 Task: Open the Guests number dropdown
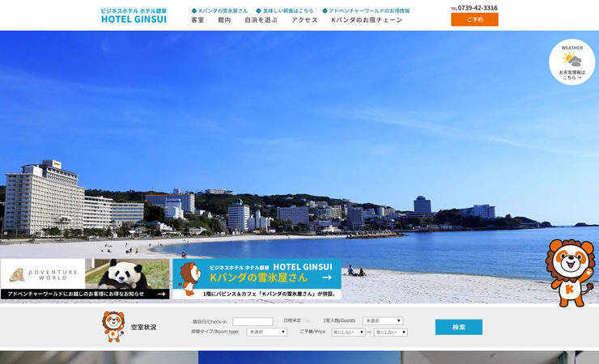point(383,321)
